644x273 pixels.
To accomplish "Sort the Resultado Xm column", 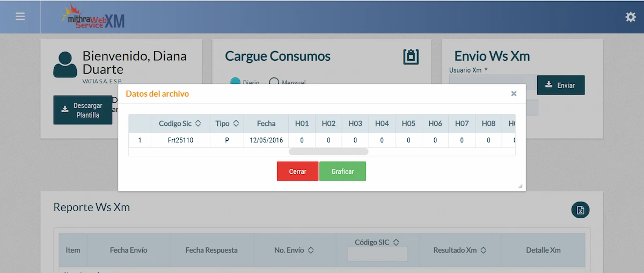I will click(x=483, y=250).
